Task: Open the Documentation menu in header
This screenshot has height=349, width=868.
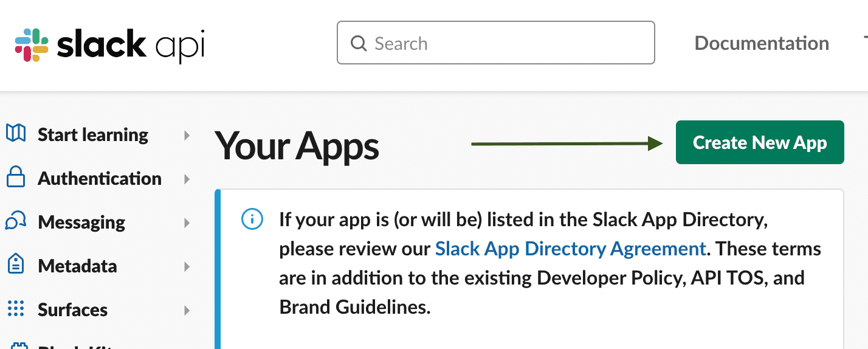Action: 761,43
